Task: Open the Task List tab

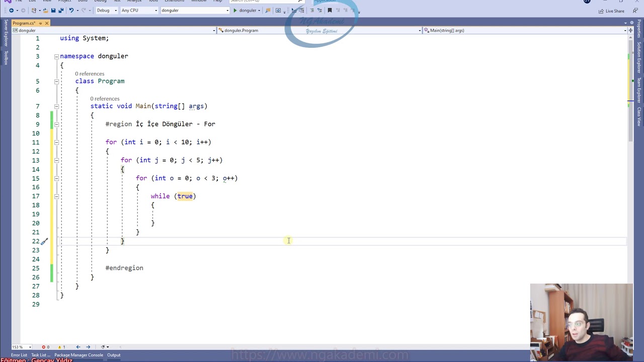Action: pyautogui.click(x=41, y=355)
